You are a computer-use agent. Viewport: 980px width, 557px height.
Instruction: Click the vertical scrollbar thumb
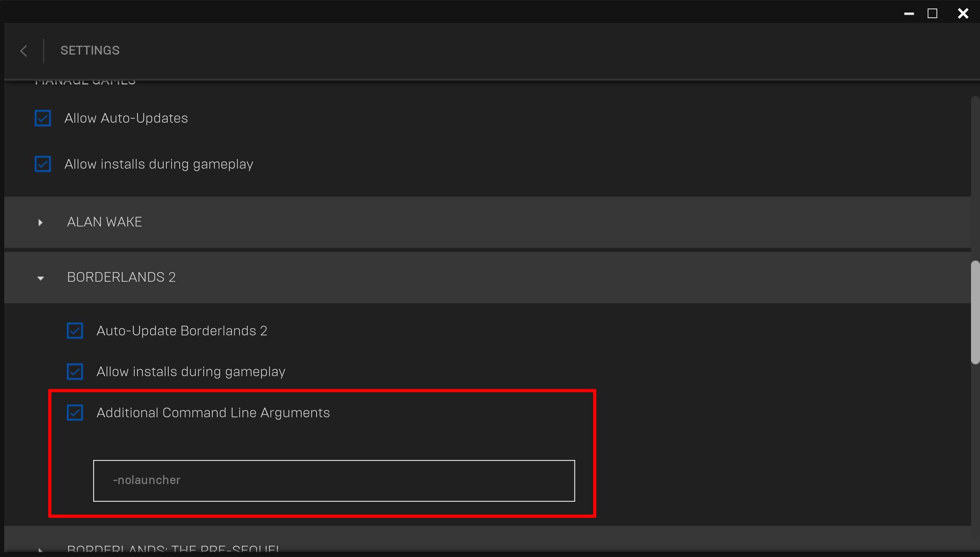pos(975,312)
